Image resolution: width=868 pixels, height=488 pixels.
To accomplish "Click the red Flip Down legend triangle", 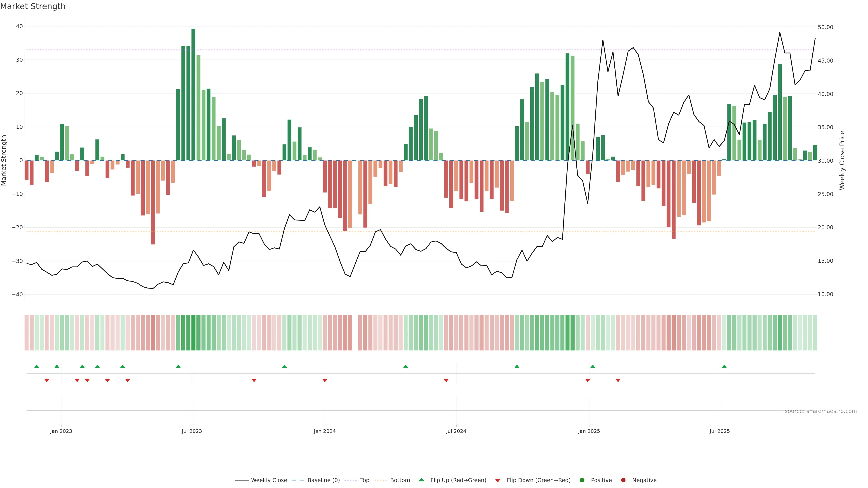I will (498, 480).
